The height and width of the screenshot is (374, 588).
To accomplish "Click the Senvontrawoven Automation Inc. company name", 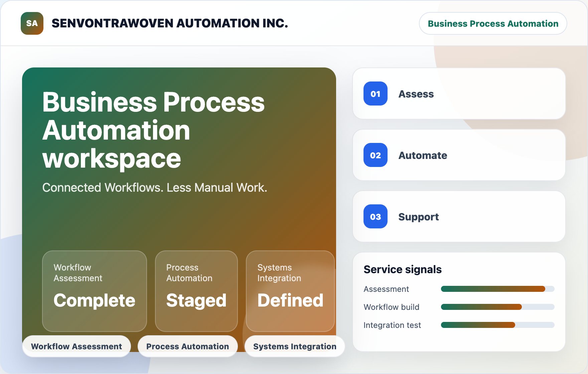I will point(170,23).
